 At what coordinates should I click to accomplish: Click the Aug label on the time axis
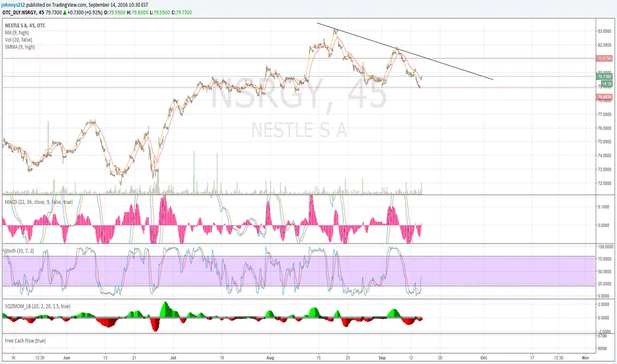(x=270, y=357)
